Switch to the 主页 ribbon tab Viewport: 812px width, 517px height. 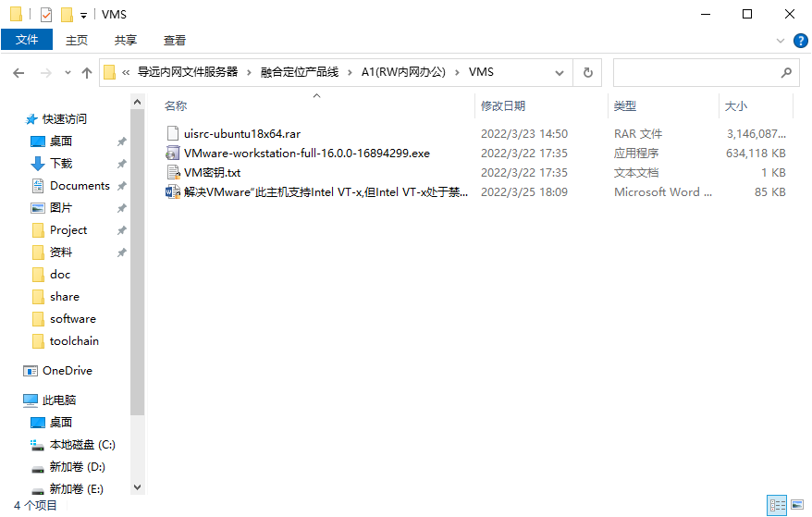point(77,41)
